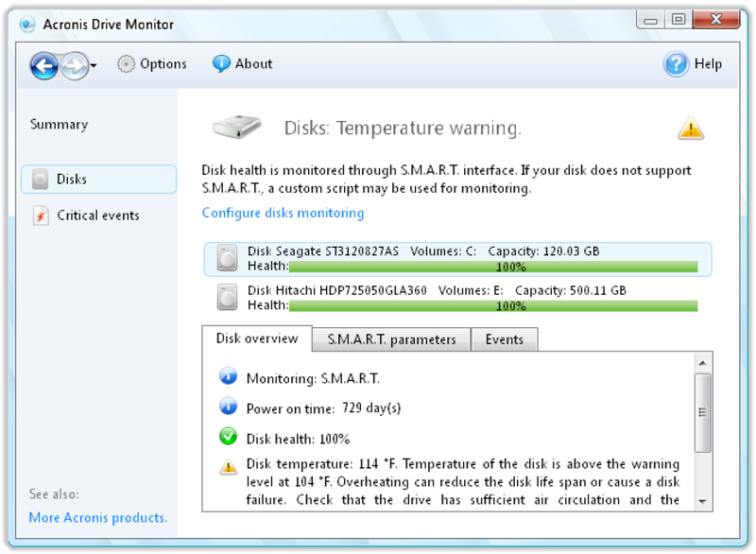The height and width of the screenshot is (554, 756).
Task: Click the Monitoring S.M.A.R.T. info icon
Action: [x=228, y=376]
